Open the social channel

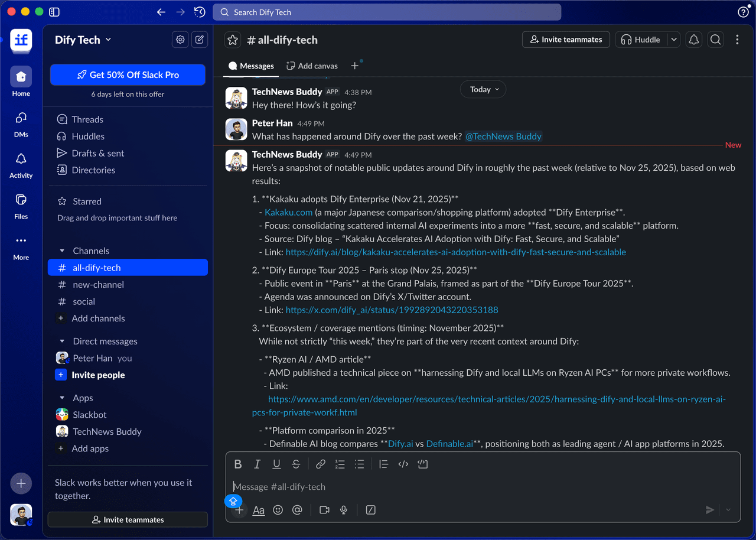83,301
